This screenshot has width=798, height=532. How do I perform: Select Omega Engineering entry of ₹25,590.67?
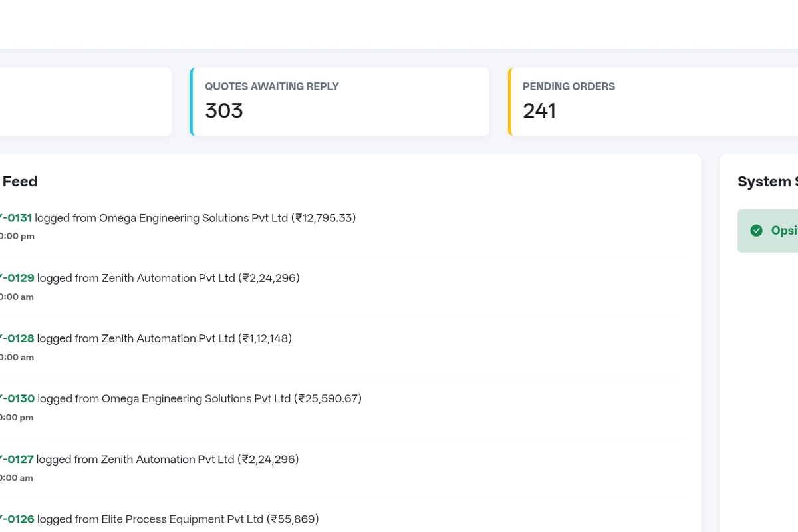(x=340, y=407)
